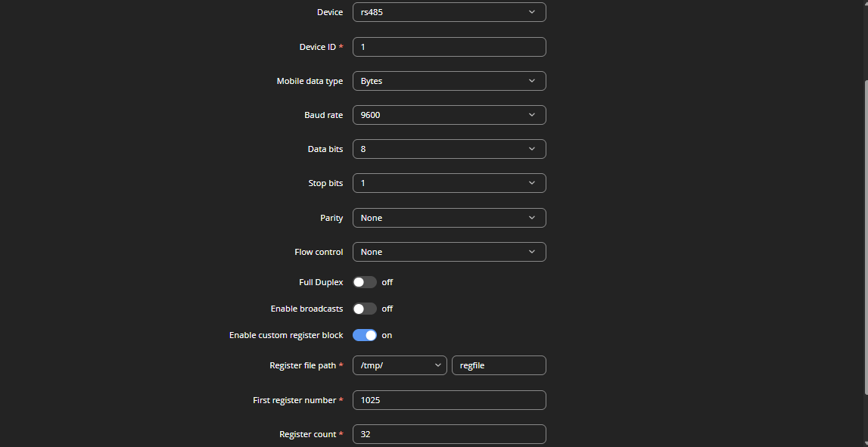Turn on Enable broadcasts switch
868x447 pixels.
click(x=364, y=309)
